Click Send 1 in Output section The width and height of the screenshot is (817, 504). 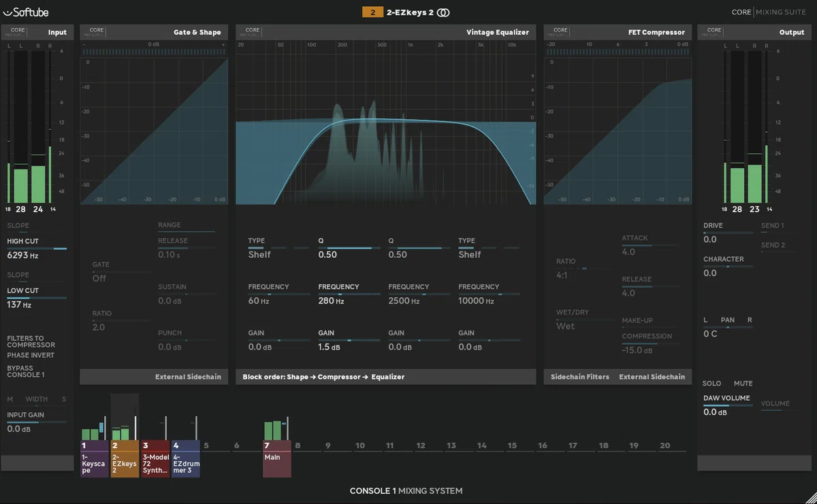772,225
